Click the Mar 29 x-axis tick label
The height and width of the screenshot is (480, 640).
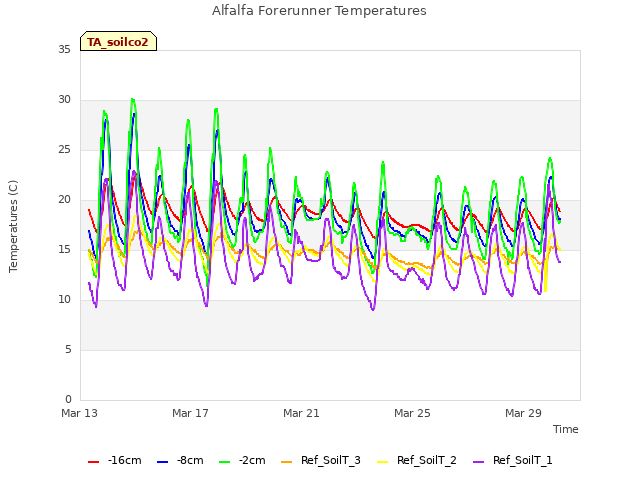point(523,413)
